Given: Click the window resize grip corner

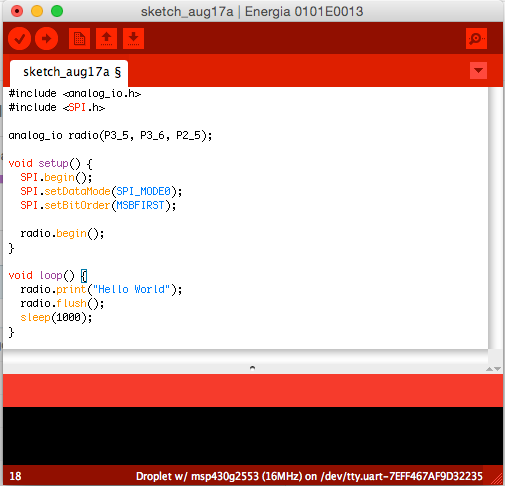Looking at the screenshot, I should coord(496,479).
